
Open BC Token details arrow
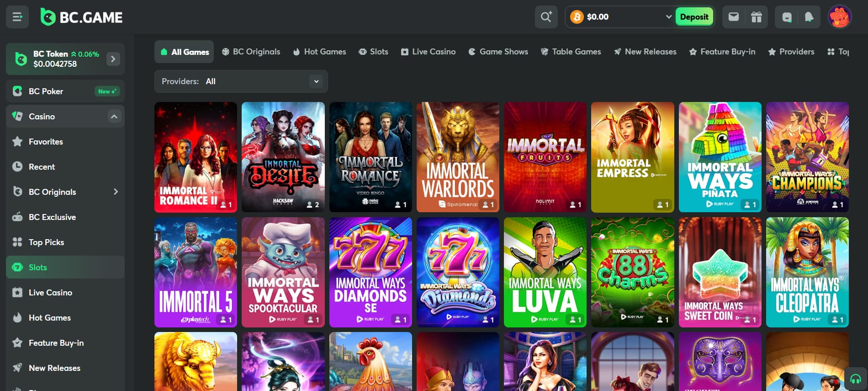point(113,59)
